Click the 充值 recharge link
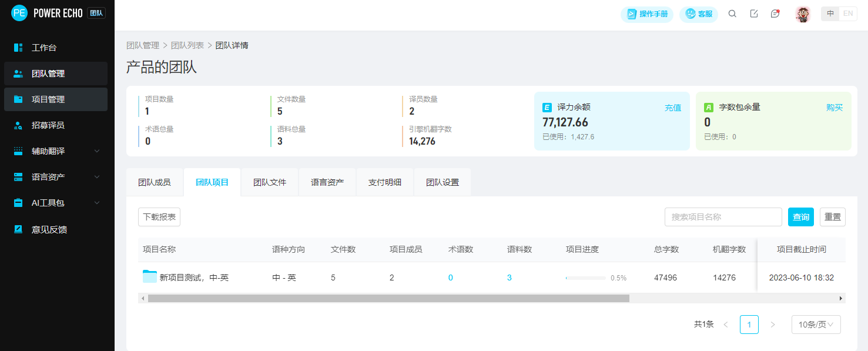Viewport: 868px width, 351px height. coord(673,108)
